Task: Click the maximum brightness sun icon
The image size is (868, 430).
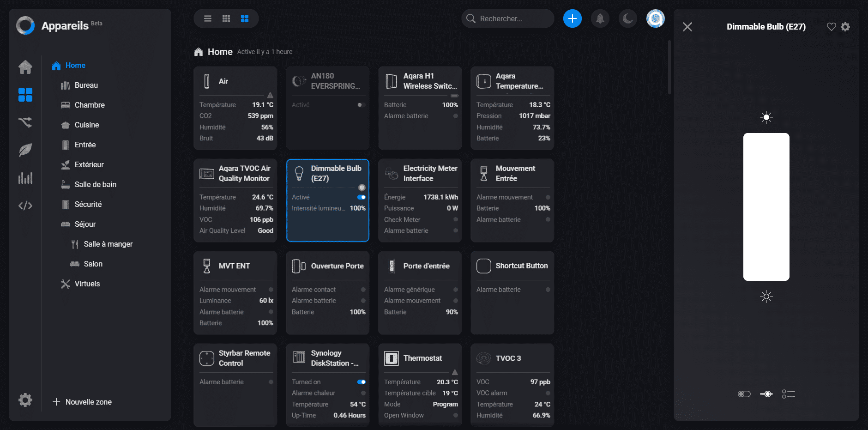Action: pos(766,117)
